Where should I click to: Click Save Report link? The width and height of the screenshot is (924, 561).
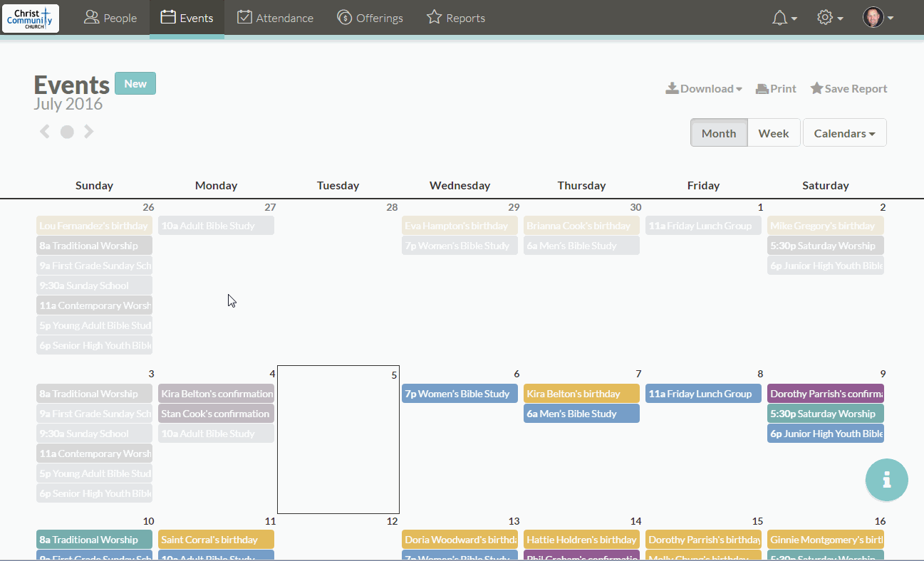pos(848,89)
